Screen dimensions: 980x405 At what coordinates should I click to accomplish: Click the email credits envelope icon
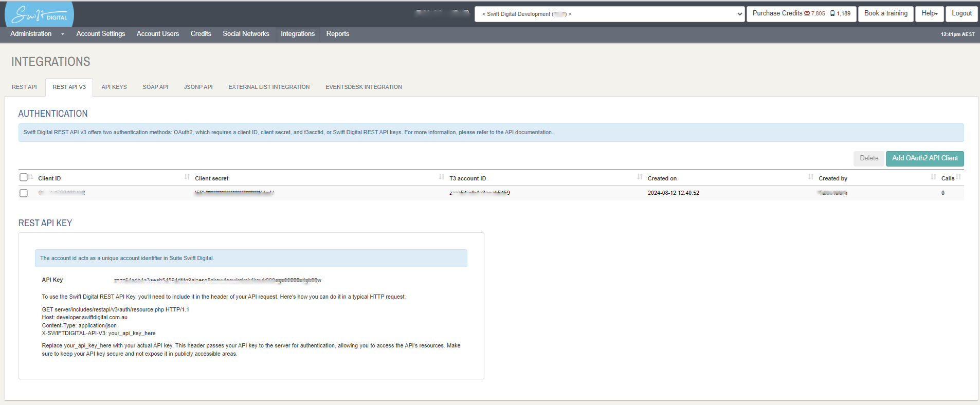(x=807, y=13)
